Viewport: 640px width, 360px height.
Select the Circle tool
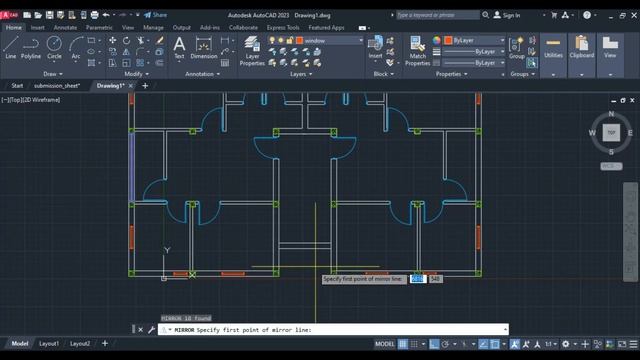(54, 48)
